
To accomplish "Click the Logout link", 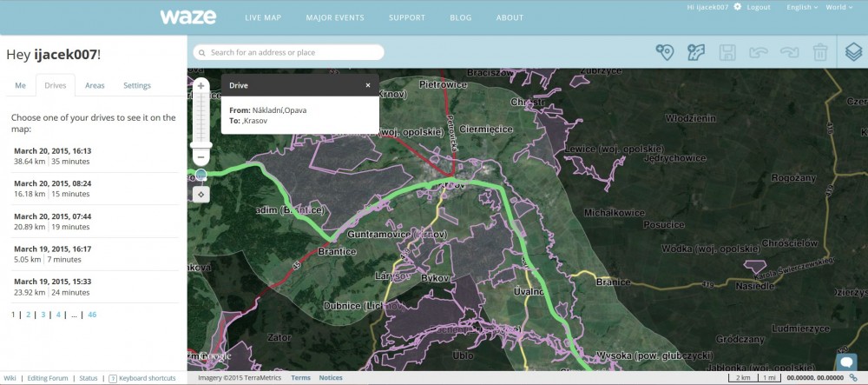I will pos(758,7).
